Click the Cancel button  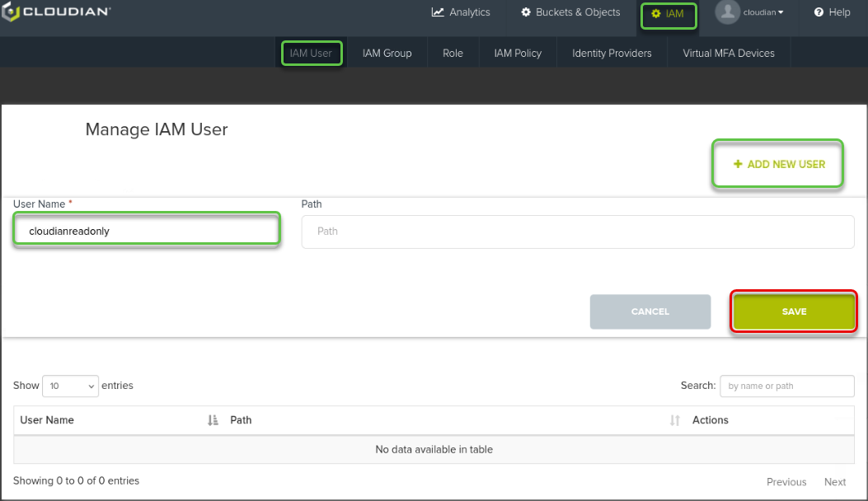click(650, 311)
